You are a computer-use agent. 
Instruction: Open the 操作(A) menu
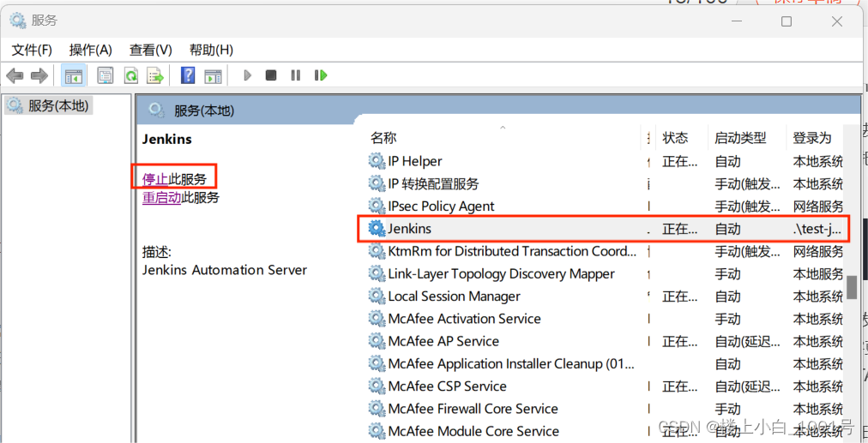tap(91, 50)
